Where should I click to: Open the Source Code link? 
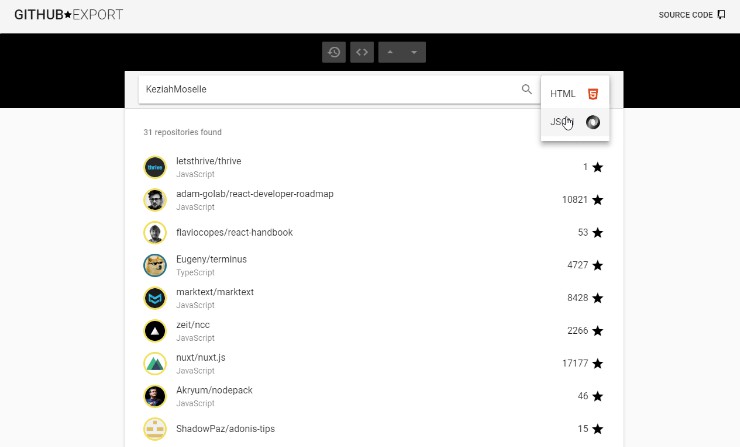click(x=691, y=15)
